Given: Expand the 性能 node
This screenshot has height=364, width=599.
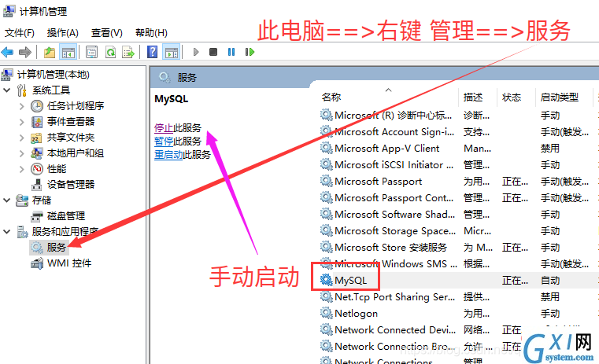Looking at the screenshot, I should (x=22, y=169).
